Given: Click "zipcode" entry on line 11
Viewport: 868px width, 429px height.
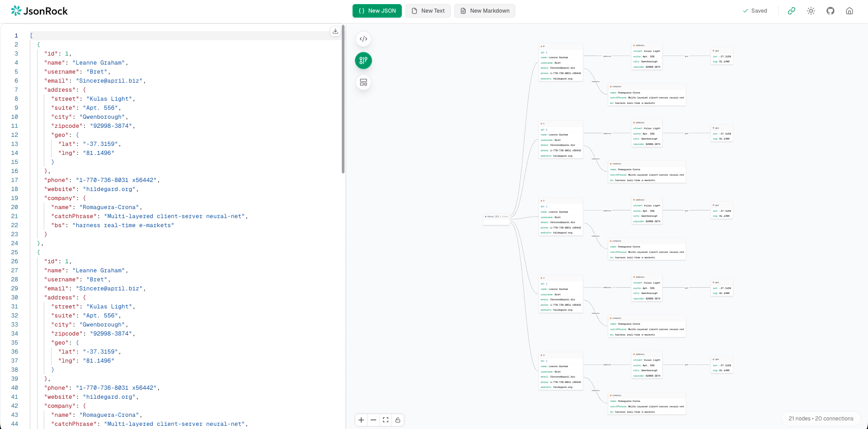Looking at the screenshot, I should 93,126.
